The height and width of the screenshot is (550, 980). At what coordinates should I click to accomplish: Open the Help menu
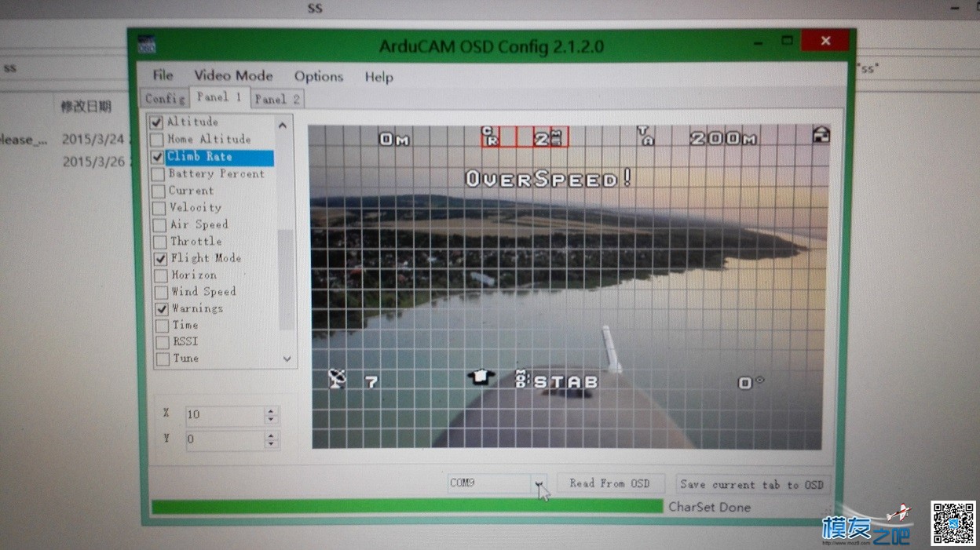pos(378,77)
